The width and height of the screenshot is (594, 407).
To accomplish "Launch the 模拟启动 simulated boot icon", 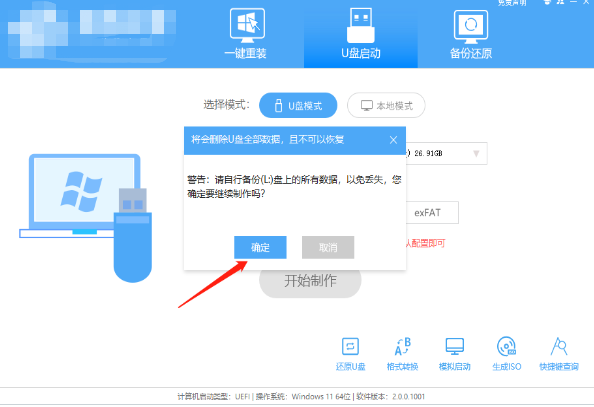I will coord(455,354).
